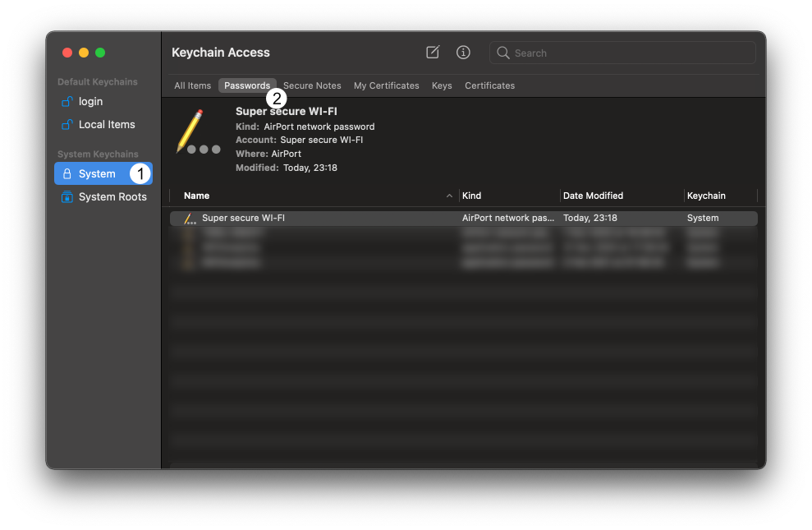Show the All Items tab
Screen dimensions: 812x530
coord(192,85)
